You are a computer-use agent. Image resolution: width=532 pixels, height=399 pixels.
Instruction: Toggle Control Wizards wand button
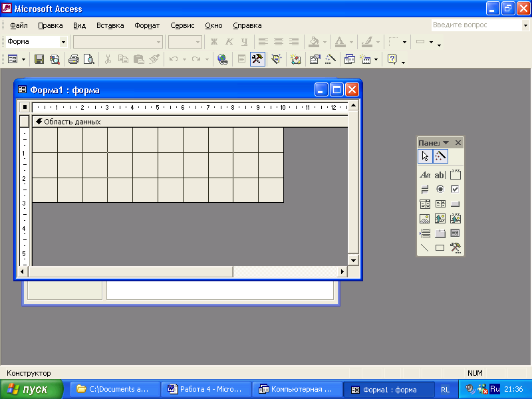(x=440, y=156)
